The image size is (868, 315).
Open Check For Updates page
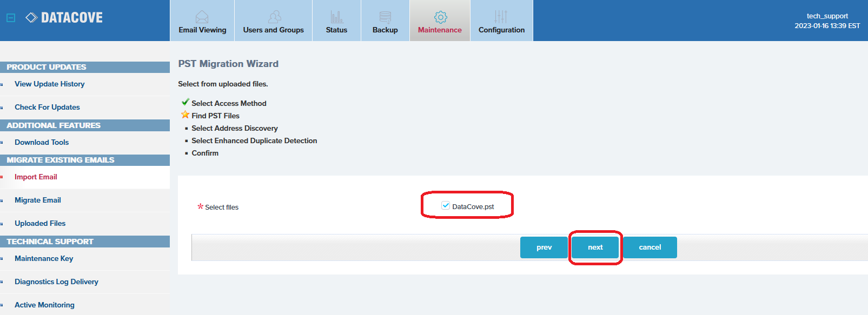coord(47,108)
